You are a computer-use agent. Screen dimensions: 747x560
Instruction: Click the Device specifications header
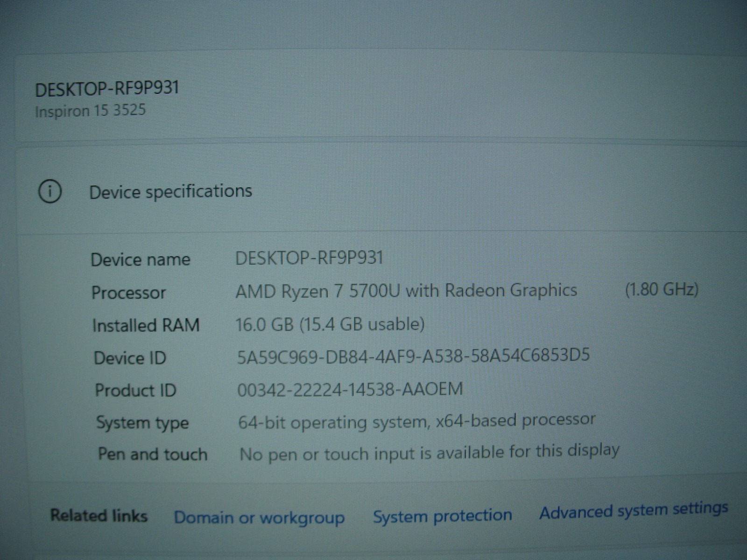(x=171, y=191)
